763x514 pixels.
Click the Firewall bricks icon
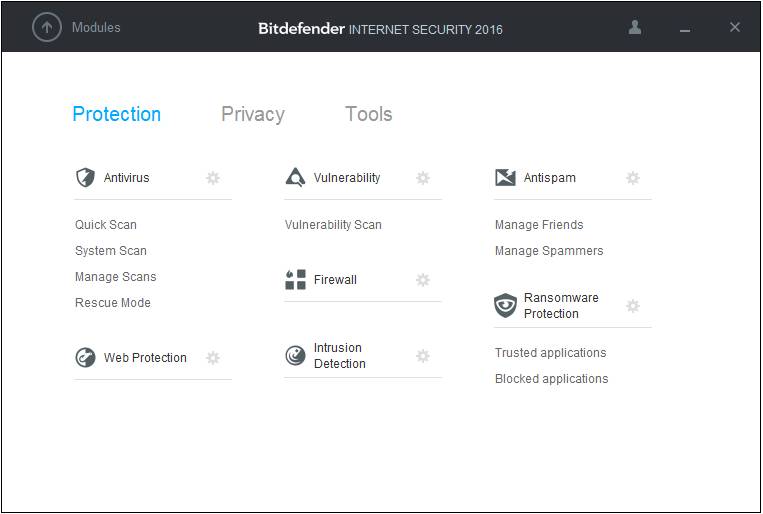tap(295, 280)
